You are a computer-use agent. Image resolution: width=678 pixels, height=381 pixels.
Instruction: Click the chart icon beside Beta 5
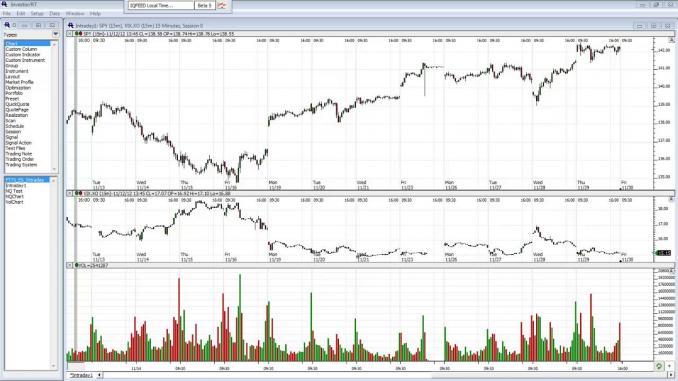[x=222, y=6]
